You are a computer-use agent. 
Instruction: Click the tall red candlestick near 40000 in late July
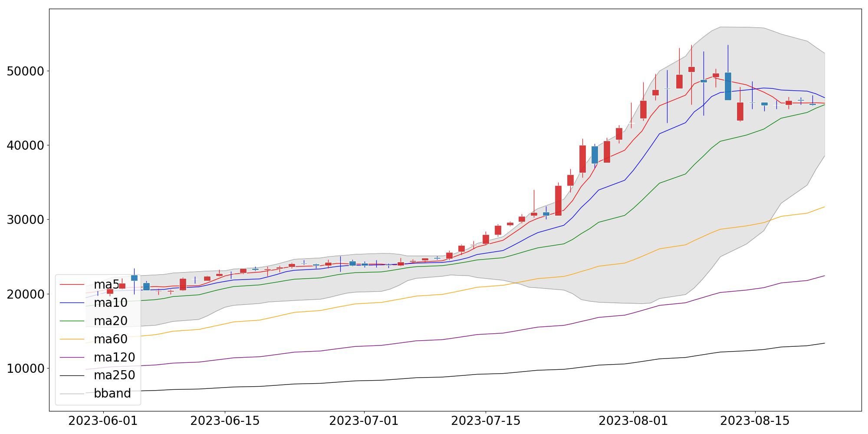[x=582, y=159]
